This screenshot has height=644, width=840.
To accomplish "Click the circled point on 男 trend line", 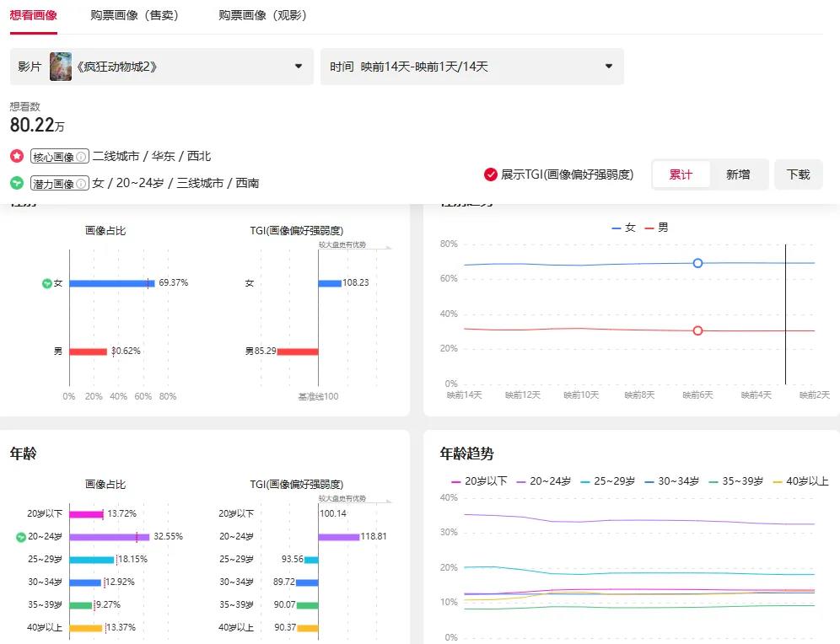I will click(x=697, y=330).
